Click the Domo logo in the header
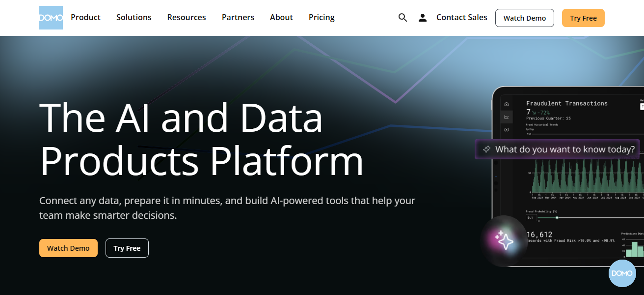 [x=52, y=18]
